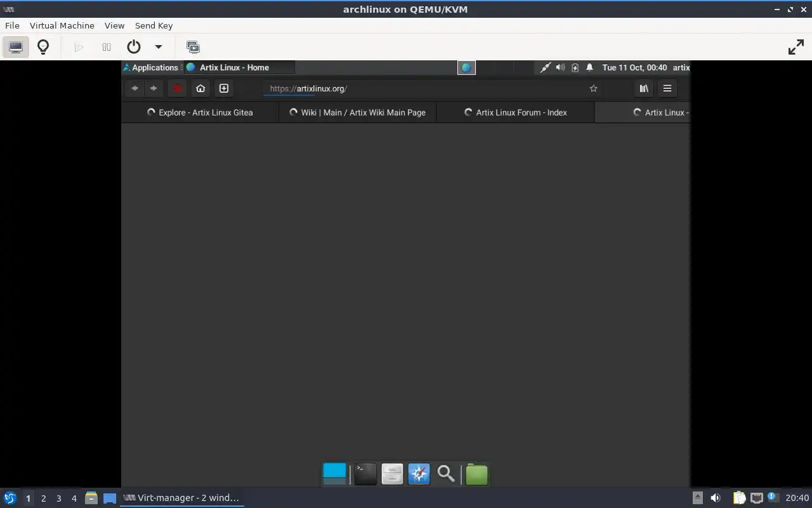Select the rightmost Artix Linux tab
Image resolution: width=812 pixels, height=508 pixels.
pos(642,112)
